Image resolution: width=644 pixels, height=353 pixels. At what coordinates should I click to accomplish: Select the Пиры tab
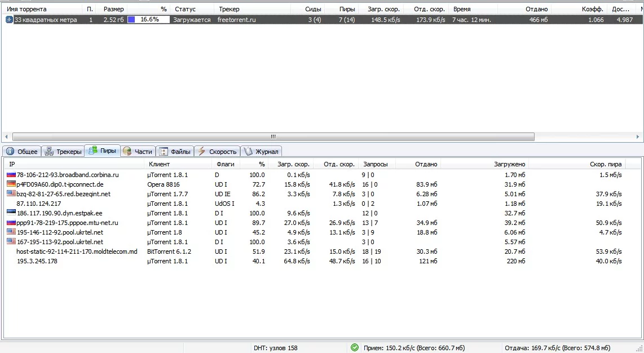pos(102,151)
